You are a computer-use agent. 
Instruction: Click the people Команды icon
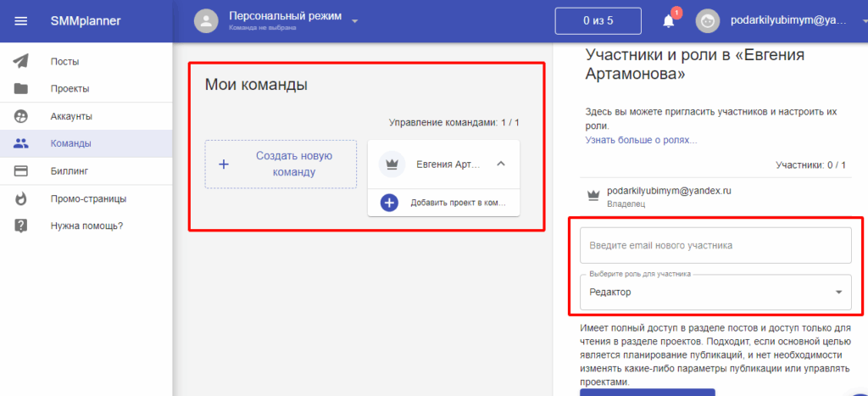tap(20, 144)
